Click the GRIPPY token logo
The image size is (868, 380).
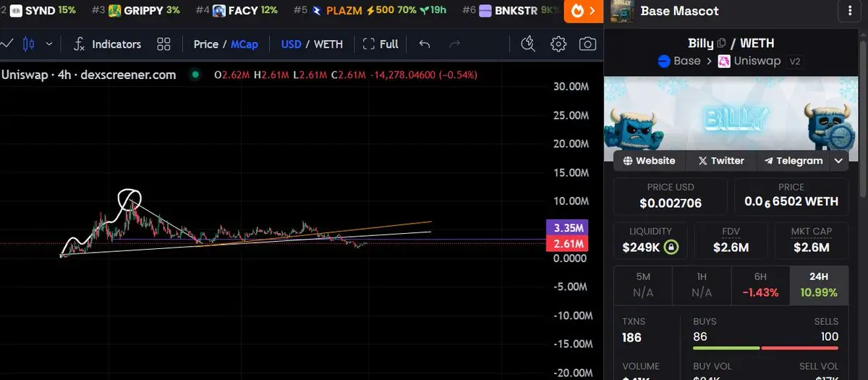pyautogui.click(x=114, y=11)
